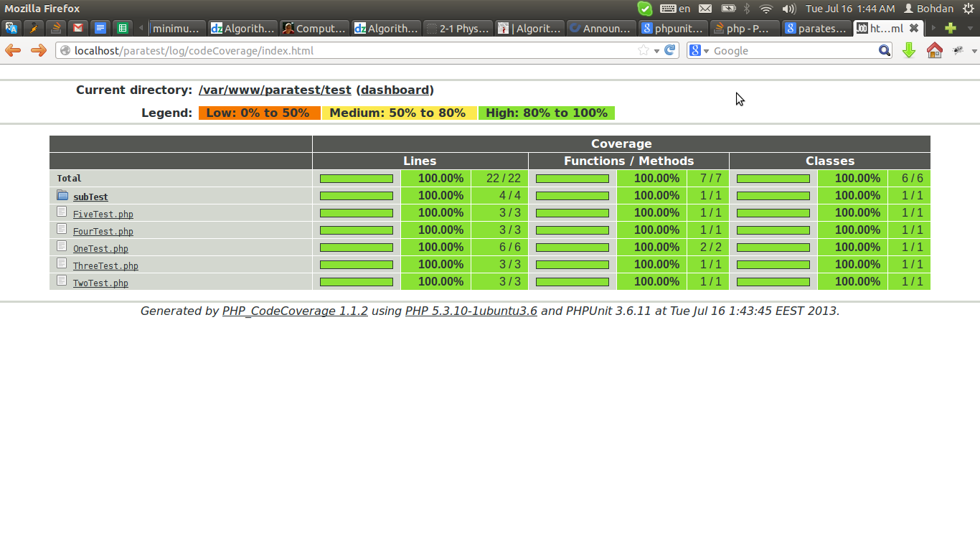The width and height of the screenshot is (980, 551).
Task: Open the battery indicator menu
Action: 728,9
